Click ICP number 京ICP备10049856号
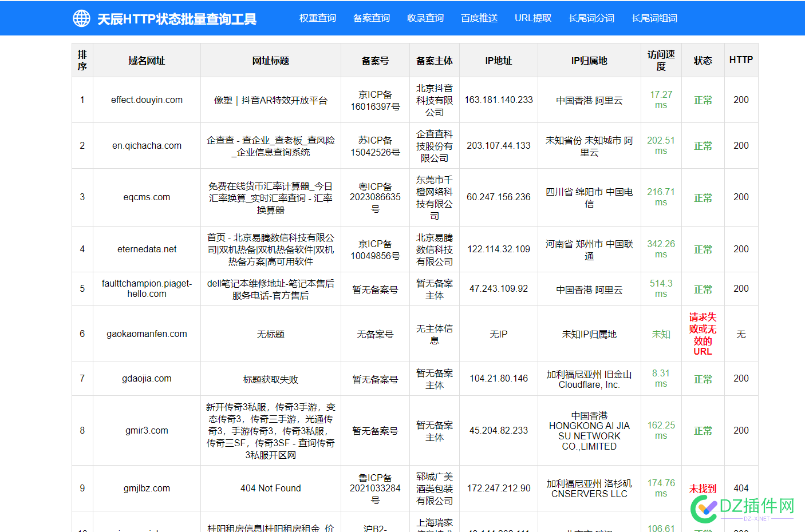This screenshot has width=805, height=532. pyautogui.click(x=375, y=249)
